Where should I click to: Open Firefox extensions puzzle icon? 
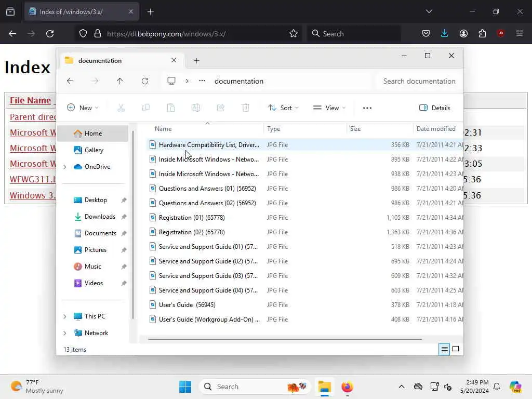pyautogui.click(x=482, y=33)
